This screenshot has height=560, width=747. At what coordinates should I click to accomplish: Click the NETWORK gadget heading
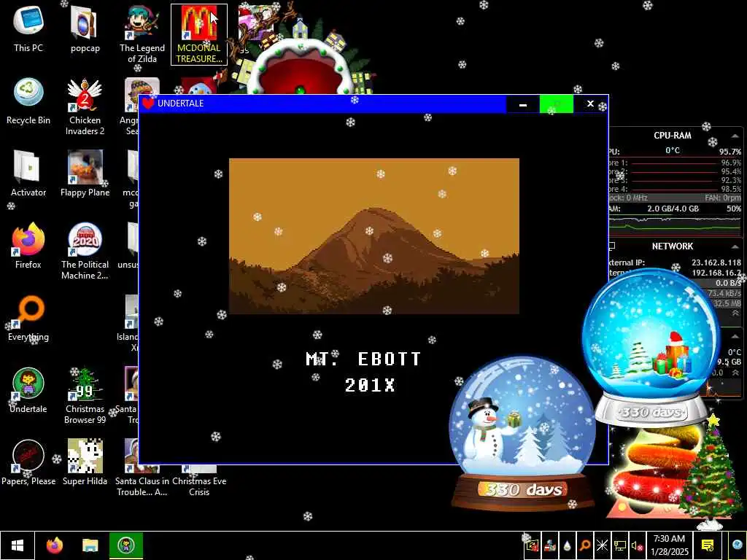(672, 246)
